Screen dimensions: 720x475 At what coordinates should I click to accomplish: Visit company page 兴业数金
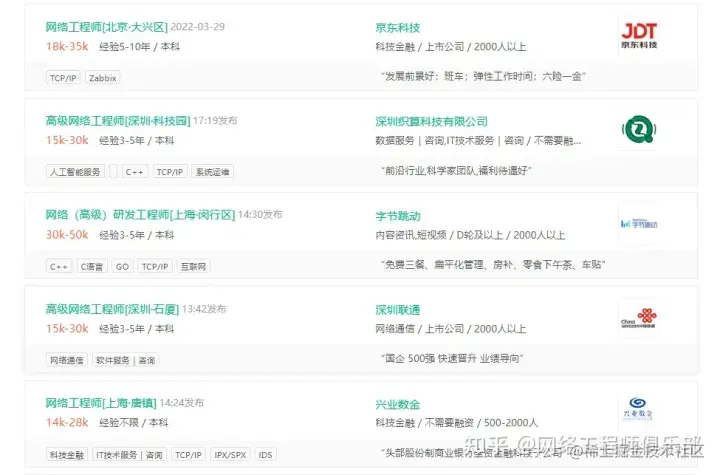(x=398, y=404)
